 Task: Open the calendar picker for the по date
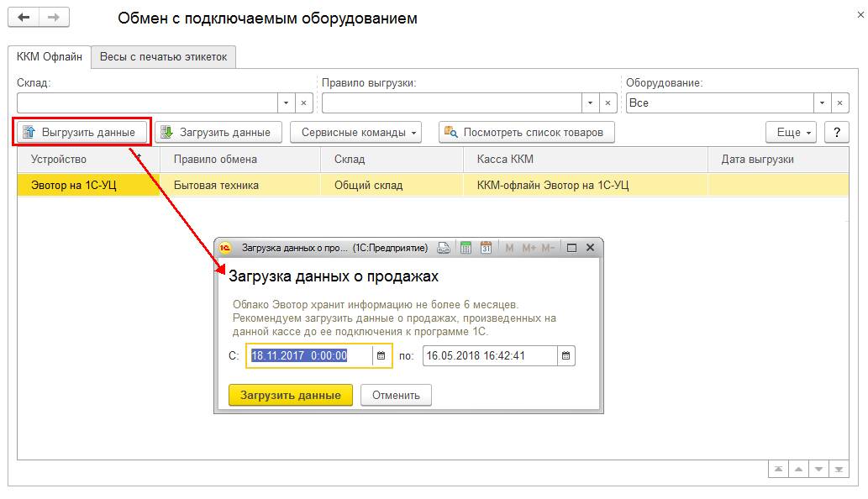tap(566, 355)
